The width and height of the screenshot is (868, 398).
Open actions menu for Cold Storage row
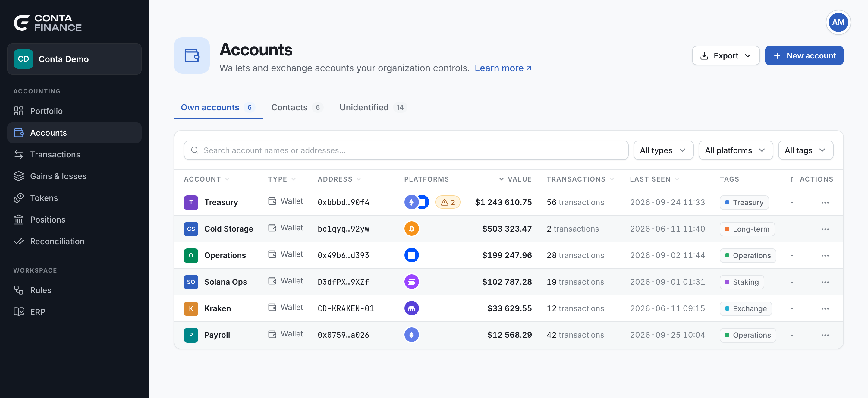[x=825, y=229]
